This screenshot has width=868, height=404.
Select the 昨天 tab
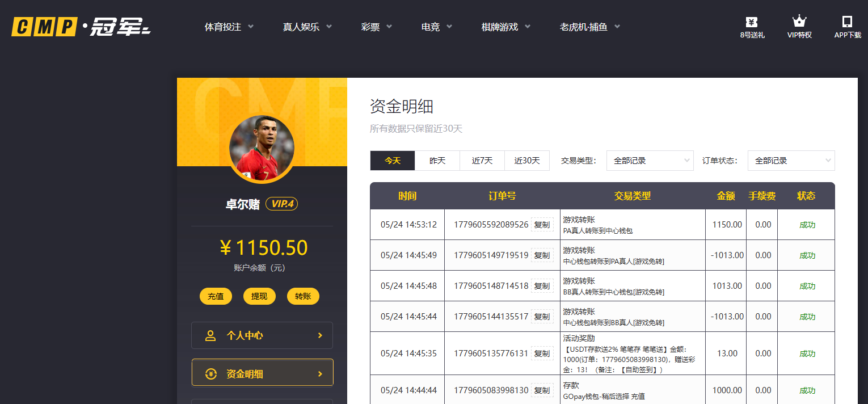pyautogui.click(x=437, y=161)
